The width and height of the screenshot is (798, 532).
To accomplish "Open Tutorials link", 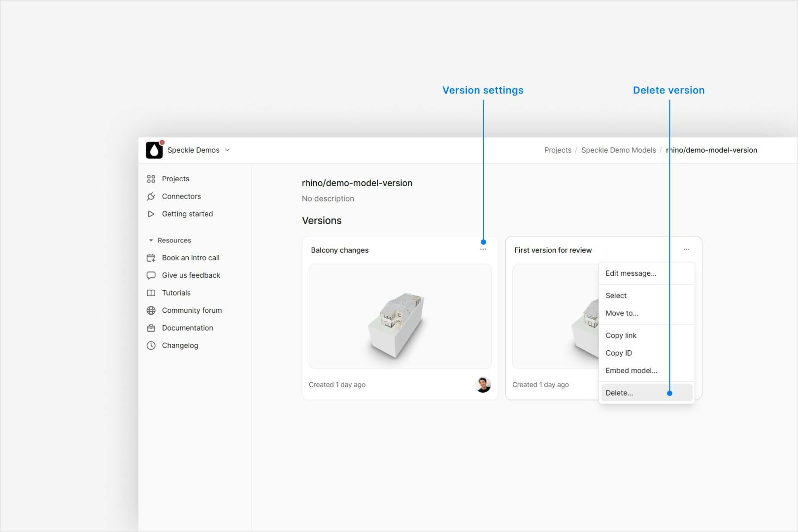I will (x=176, y=293).
